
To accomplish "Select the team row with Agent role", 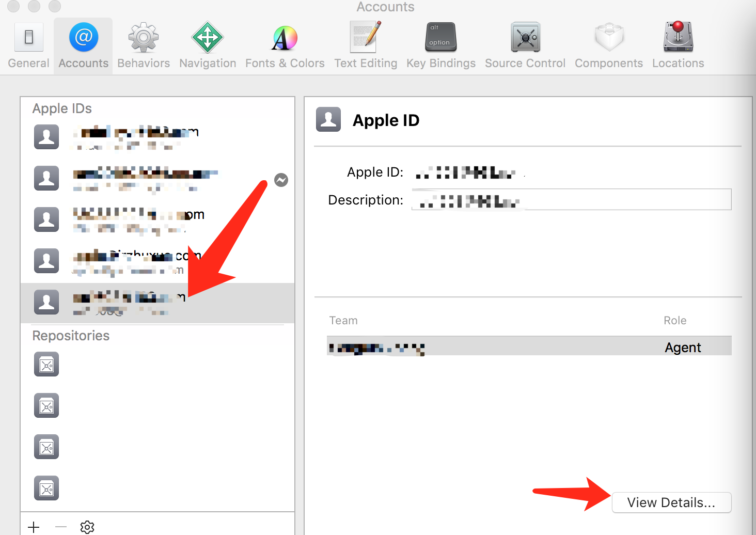I will [x=529, y=347].
